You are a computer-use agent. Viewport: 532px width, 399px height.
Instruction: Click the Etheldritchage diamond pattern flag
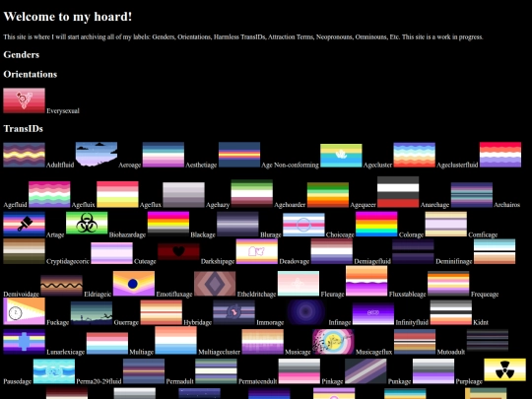point(215,284)
